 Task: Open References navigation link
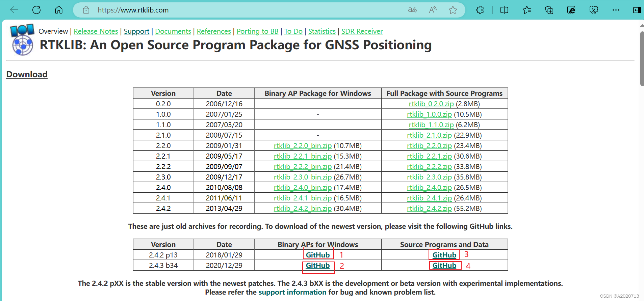point(214,31)
